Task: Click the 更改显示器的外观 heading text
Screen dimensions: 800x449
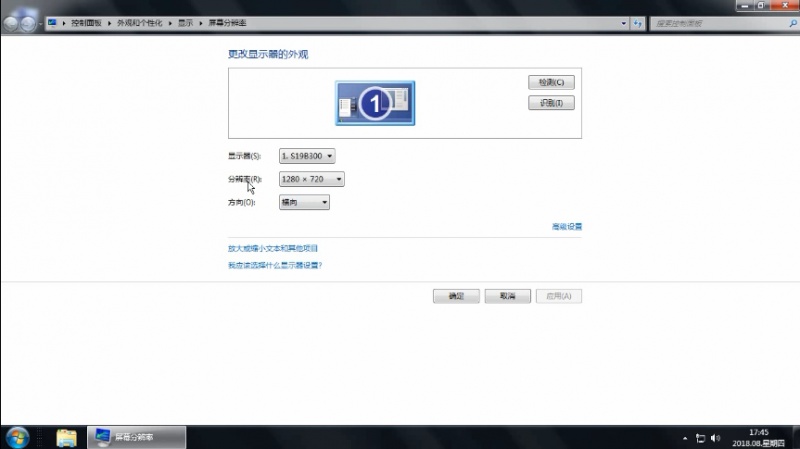Action: [x=268, y=54]
